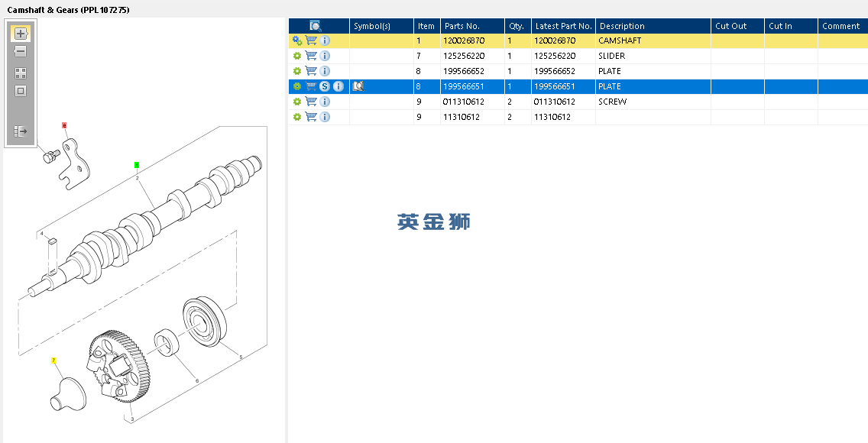Click the list-with-arrow export icon in toolbar
868x443 pixels.
pos(21,131)
